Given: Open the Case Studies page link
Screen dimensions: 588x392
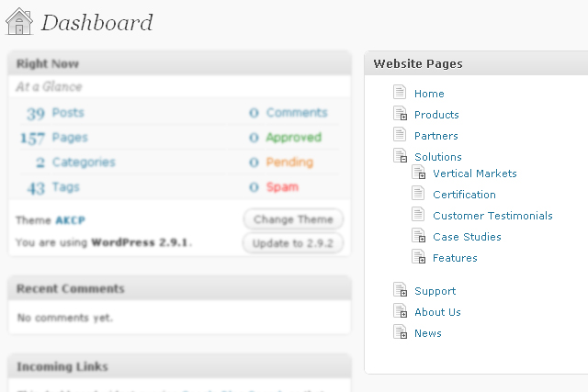Looking at the screenshot, I should coord(467,237).
